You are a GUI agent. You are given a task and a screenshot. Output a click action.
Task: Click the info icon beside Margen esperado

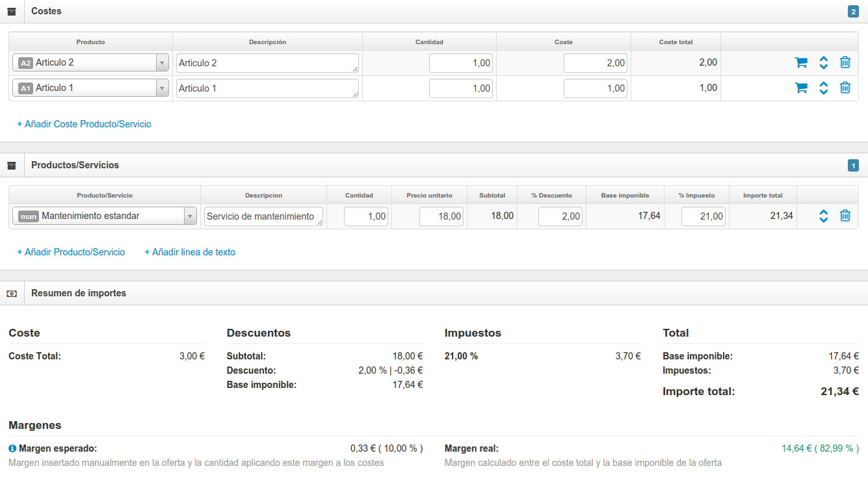click(x=12, y=448)
